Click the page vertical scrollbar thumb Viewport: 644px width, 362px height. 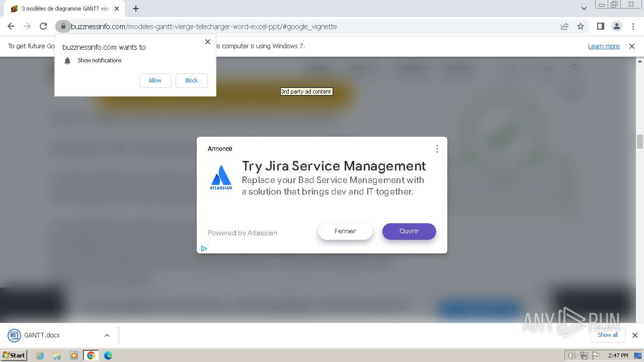tap(640, 142)
